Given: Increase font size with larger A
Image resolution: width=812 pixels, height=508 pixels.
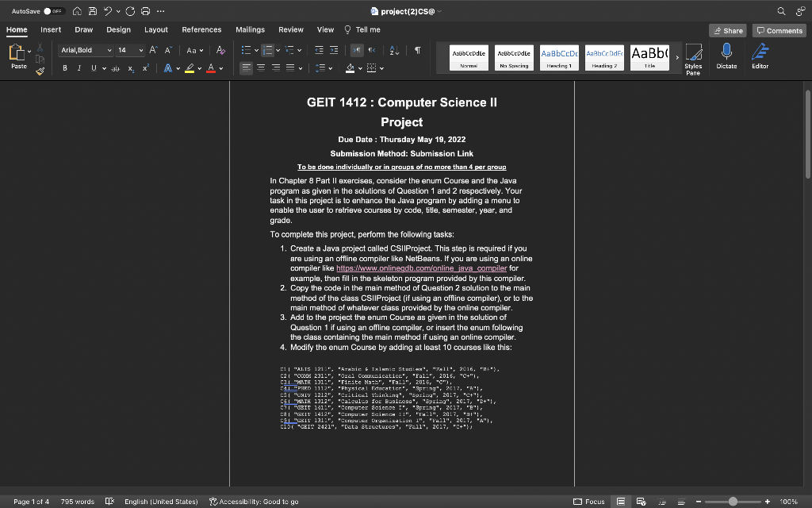Looking at the screenshot, I should pos(153,50).
